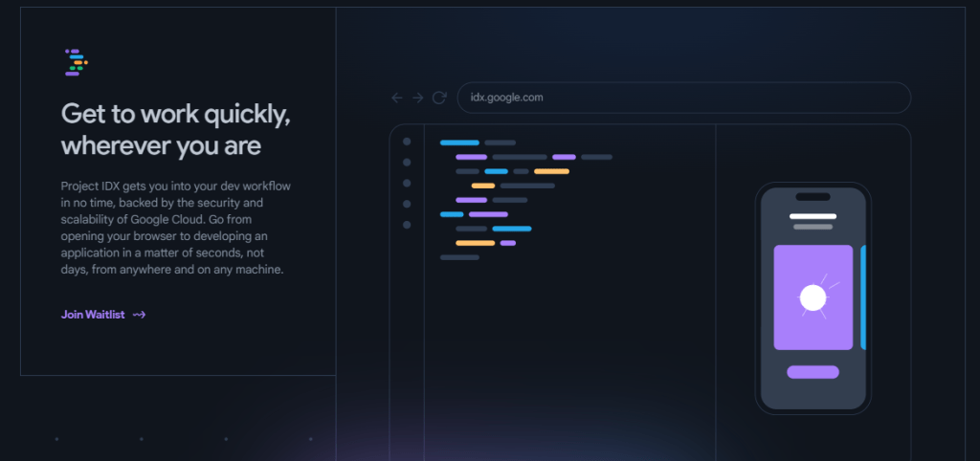Screen dimensions: 980x461
Task: Click the purple pill button on the phone mockup
Action: point(813,372)
